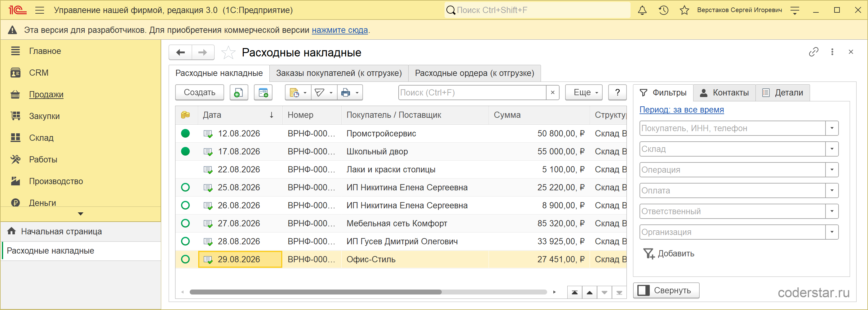Open the document status dropdown button
Image resolution: width=868 pixels, height=310 pixels.
tap(298, 92)
